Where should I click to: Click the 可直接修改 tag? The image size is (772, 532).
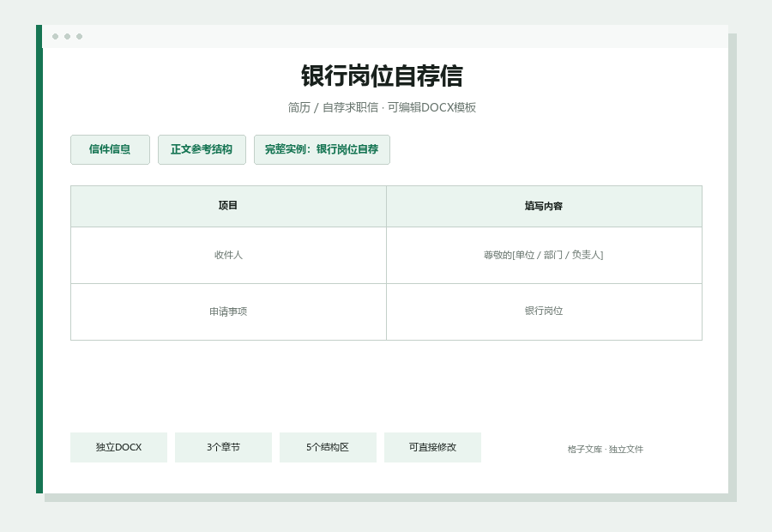[433, 447]
